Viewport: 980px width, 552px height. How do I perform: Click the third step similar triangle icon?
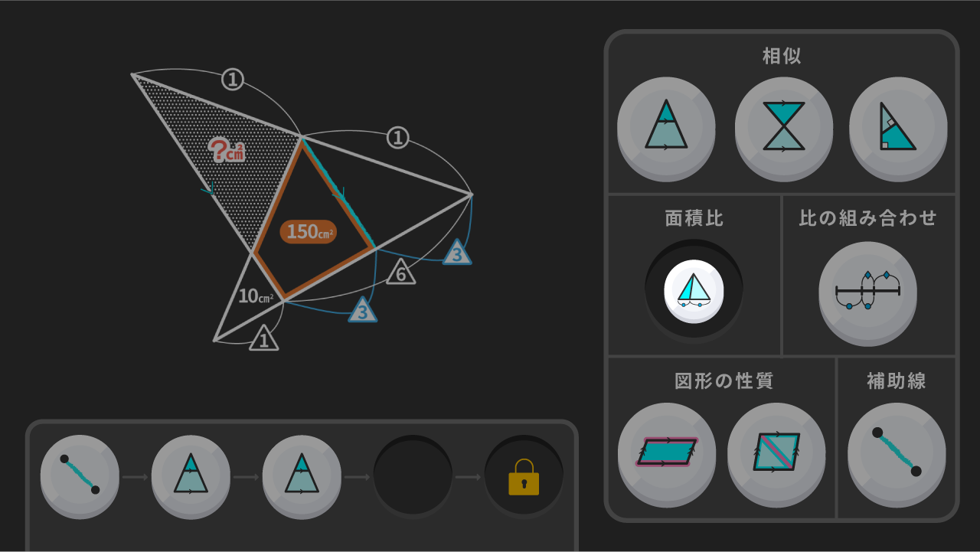pos(302,475)
